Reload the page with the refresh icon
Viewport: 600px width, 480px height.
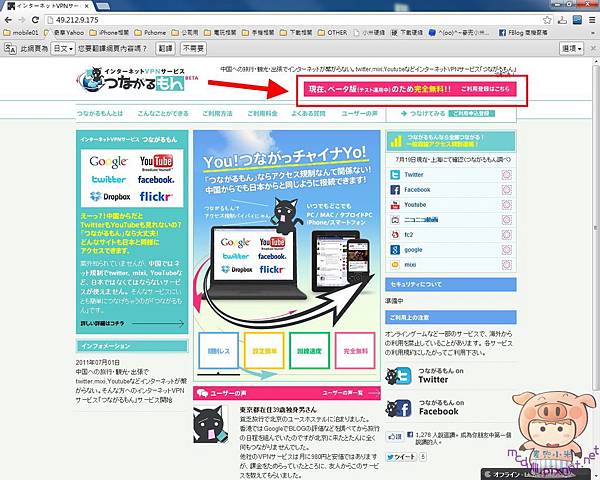pos(35,20)
